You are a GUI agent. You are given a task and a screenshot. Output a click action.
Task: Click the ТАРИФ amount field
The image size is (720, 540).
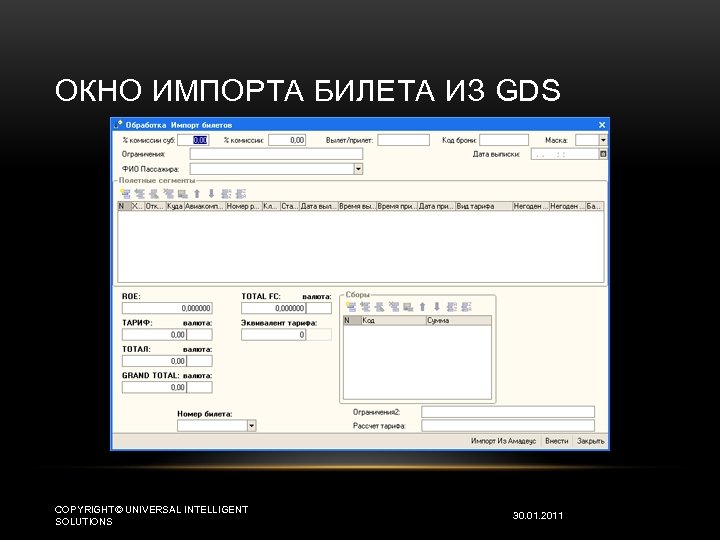click(154, 335)
